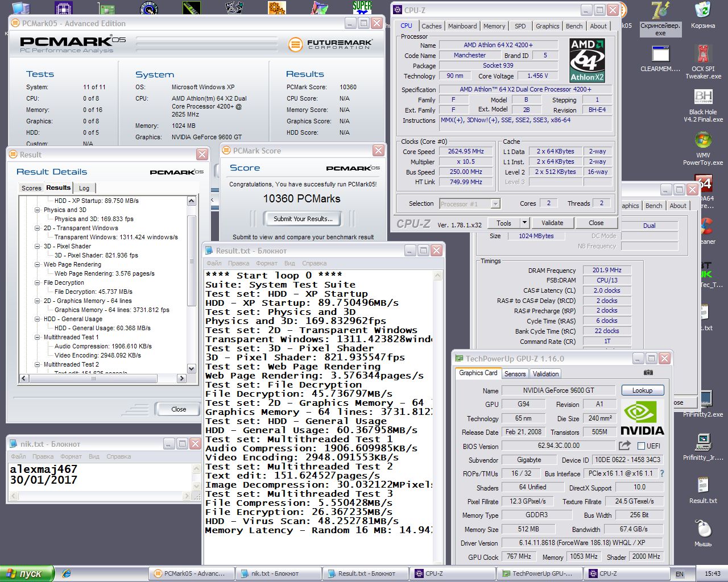
Task: Click Close in Result Details window
Action: 179,409
